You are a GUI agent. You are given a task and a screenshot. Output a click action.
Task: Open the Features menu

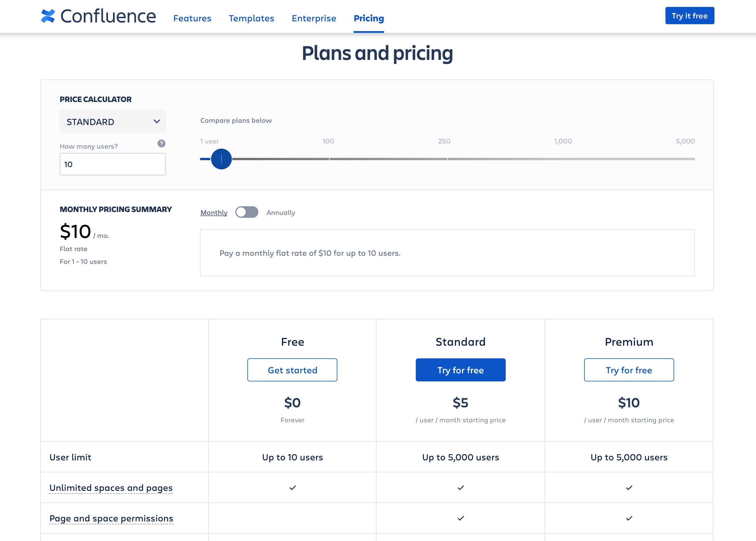tap(192, 18)
